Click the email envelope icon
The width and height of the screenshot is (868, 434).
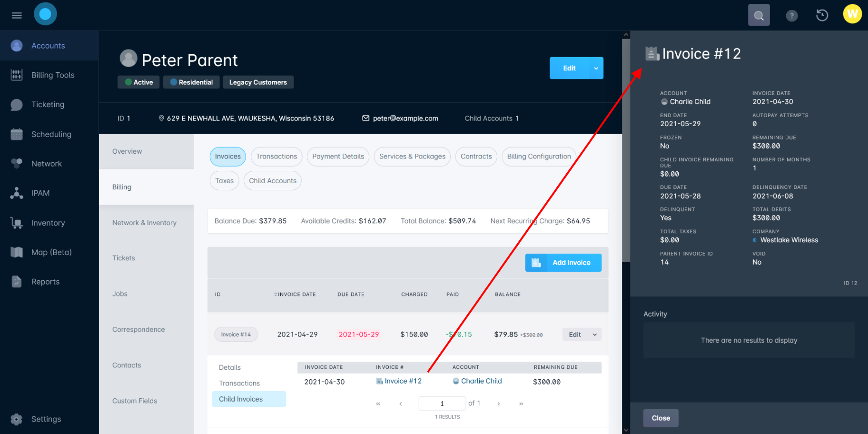pyautogui.click(x=365, y=118)
